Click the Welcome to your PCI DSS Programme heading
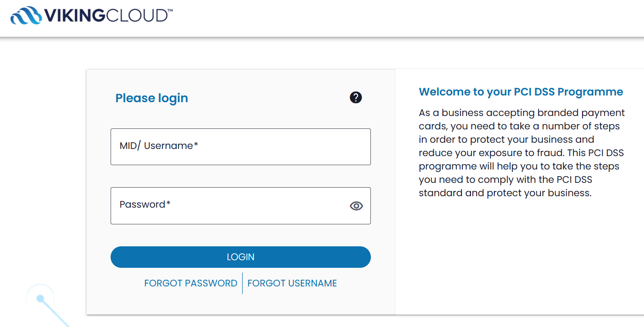Screen dimensions: 644x327 [x=521, y=92]
